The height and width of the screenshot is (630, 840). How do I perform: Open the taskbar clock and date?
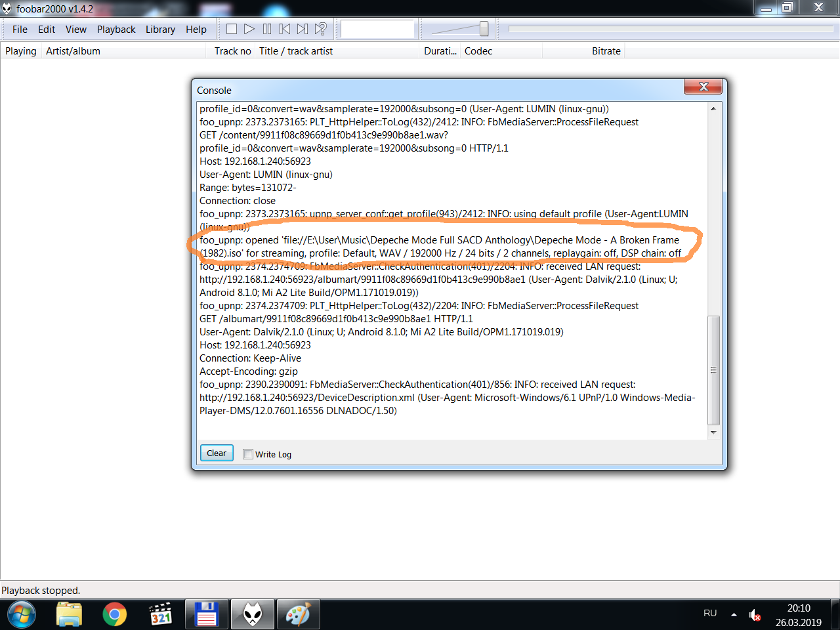point(799,615)
